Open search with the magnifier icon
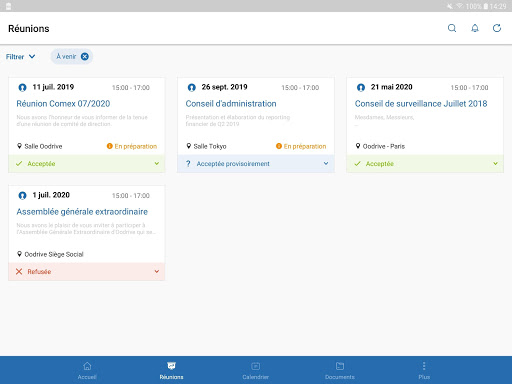Image resolution: width=512 pixels, height=384 pixels. point(452,28)
